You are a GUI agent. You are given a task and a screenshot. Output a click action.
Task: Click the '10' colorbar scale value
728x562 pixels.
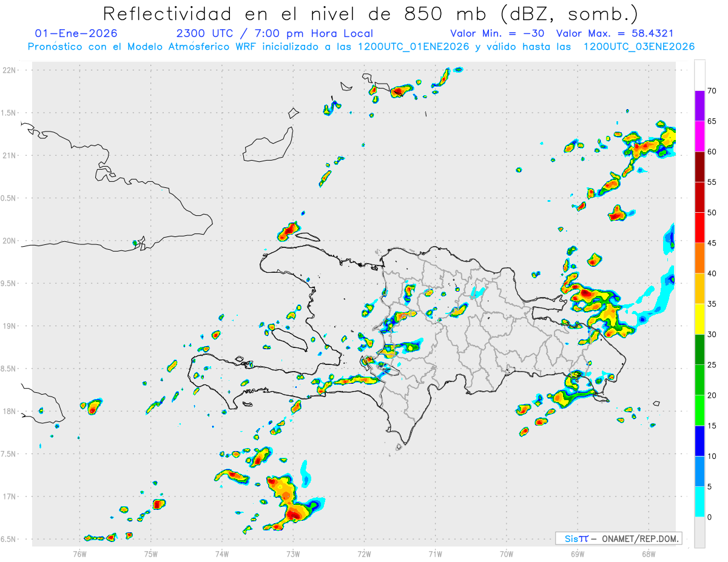pos(712,456)
